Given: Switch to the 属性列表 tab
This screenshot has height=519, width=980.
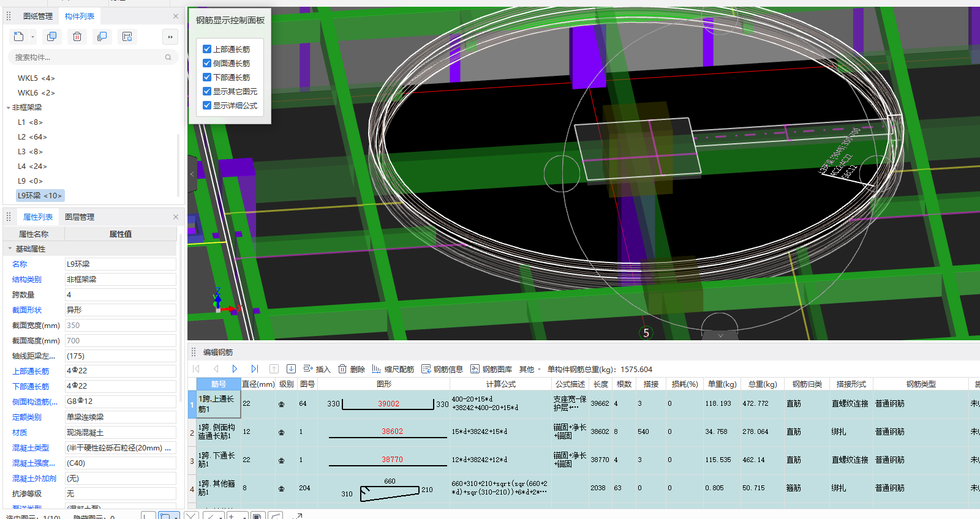Looking at the screenshot, I should click(38, 217).
